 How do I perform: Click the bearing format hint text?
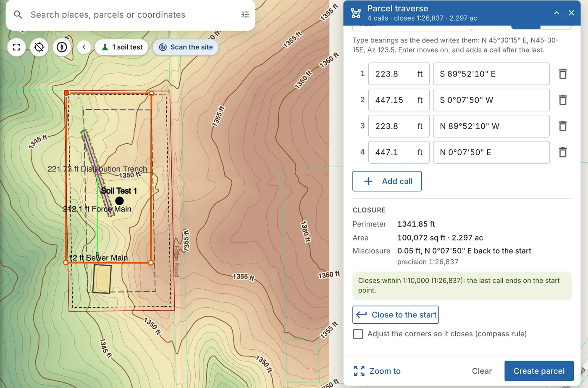[456, 45]
